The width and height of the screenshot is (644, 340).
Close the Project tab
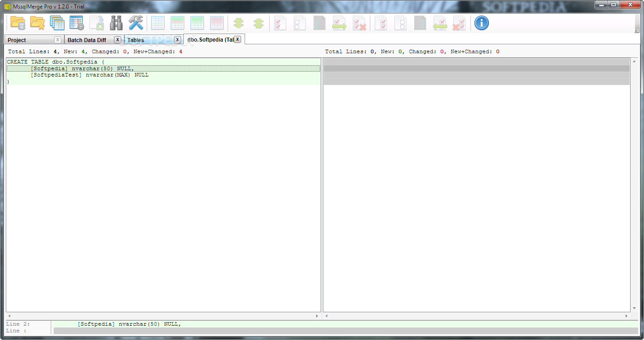pos(58,40)
